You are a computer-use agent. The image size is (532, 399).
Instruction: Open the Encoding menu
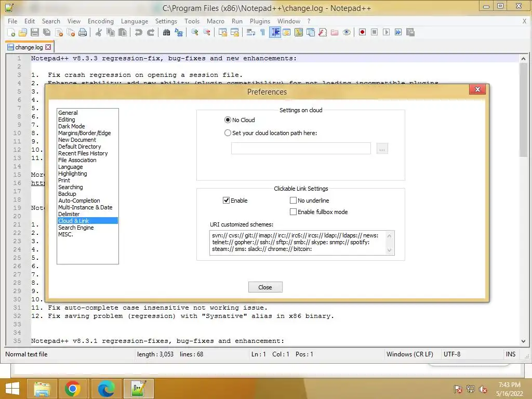pos(101,21)
